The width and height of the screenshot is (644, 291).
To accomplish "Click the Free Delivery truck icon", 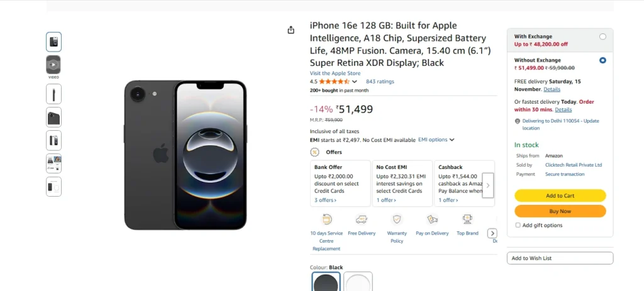I will point(362,219).
